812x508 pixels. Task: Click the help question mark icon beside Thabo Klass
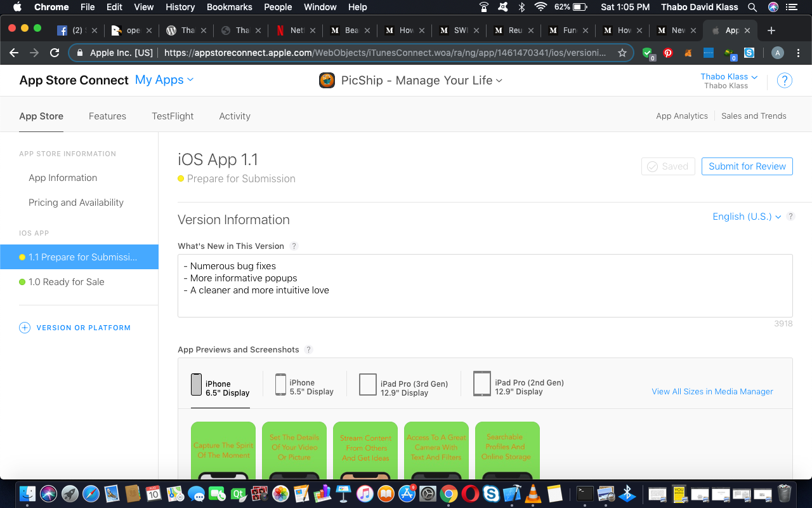[x=785, y=81]
